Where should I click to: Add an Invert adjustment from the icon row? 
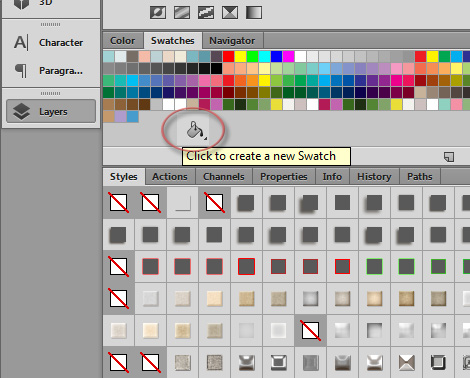coord(158,13)
